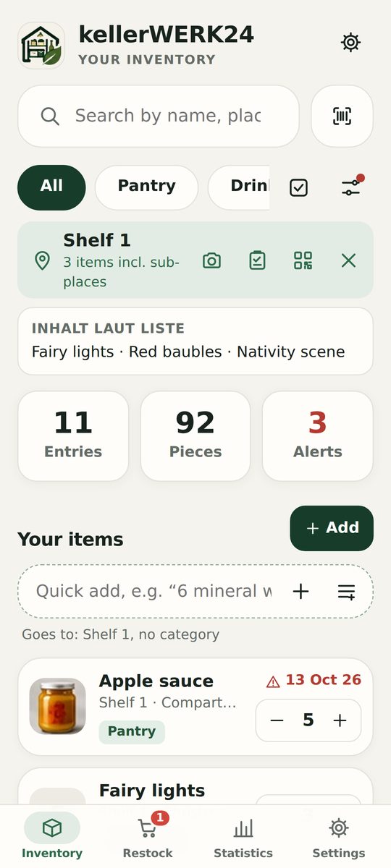391x868 pixels.
Task: Open the filter sliders options
Action: coord(351,187)
